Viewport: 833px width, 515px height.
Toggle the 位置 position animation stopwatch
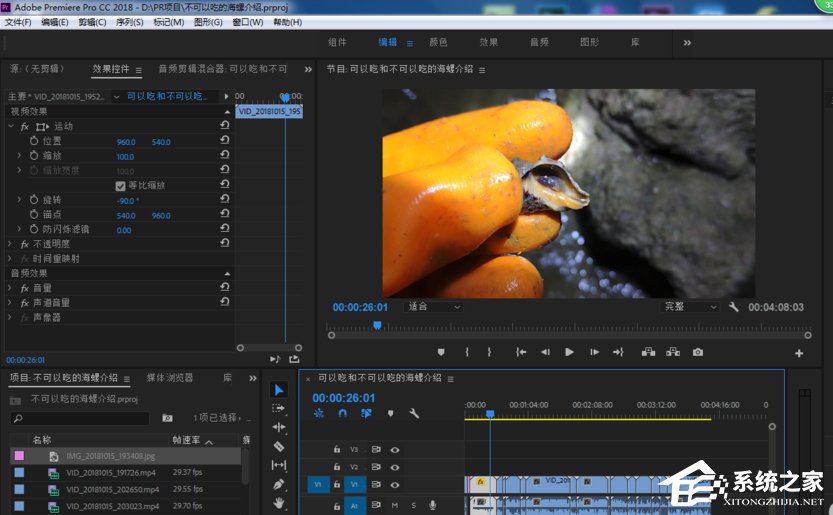(x=33, y=142)
